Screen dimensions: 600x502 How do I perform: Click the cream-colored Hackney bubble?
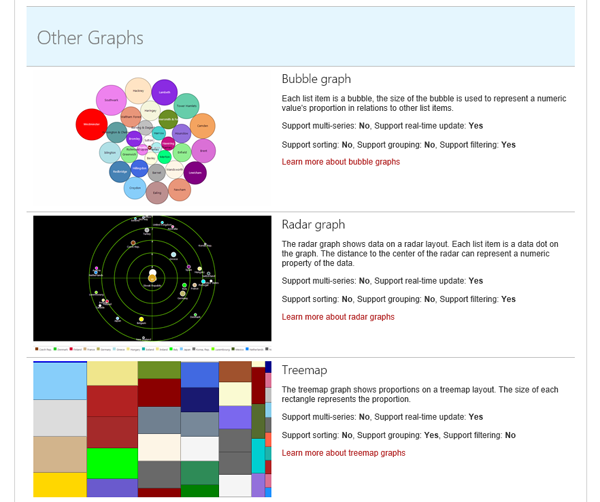pyautogui.click(x=138, y=90)
